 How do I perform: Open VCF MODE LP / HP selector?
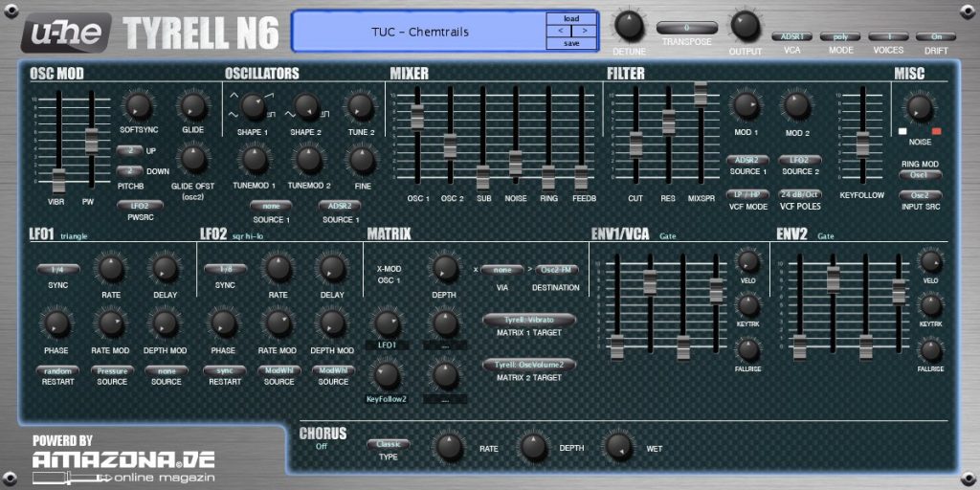(747, 194)
